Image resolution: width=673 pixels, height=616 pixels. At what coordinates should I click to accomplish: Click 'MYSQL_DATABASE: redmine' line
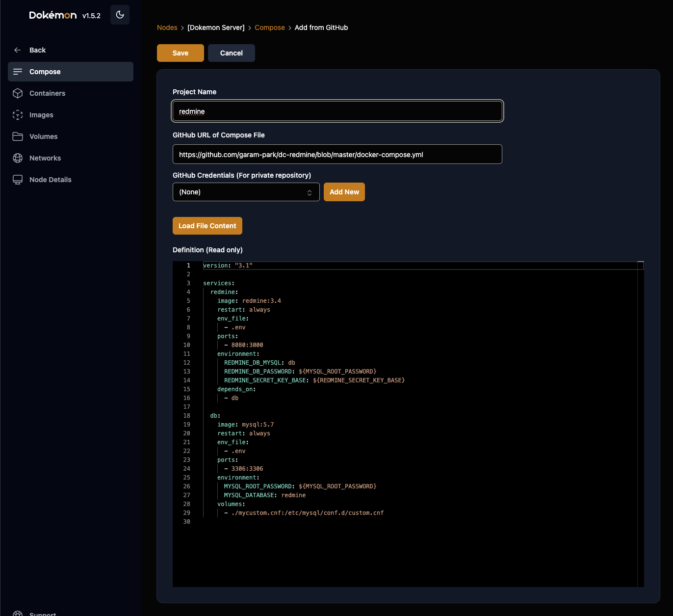(265, 495)
